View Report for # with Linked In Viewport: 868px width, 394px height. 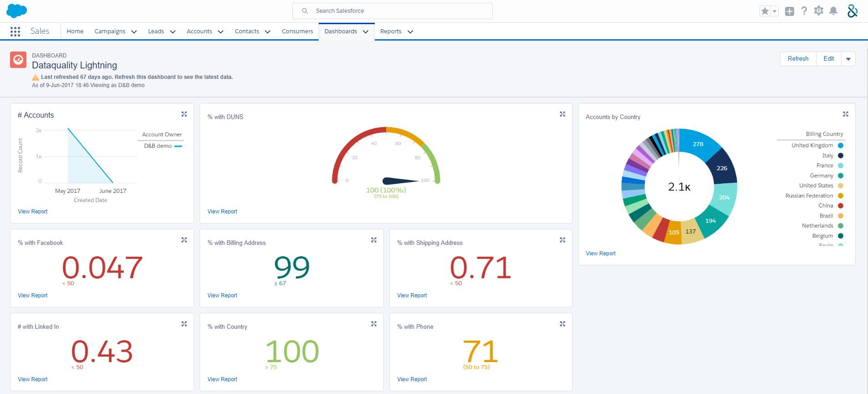click(x=33, y=379)
